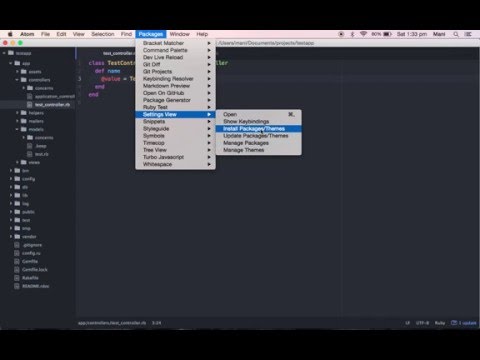
Task: Select Show Keybindings in submenu
Action: pyautogui.click(x=259, y=121)
